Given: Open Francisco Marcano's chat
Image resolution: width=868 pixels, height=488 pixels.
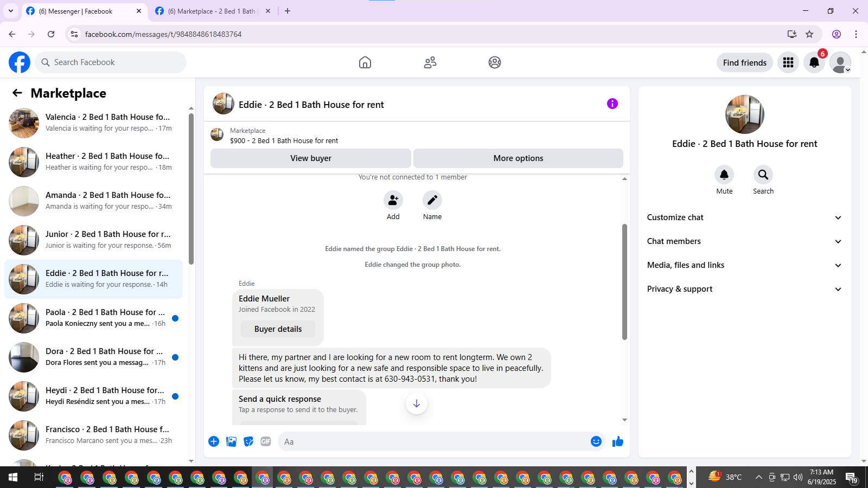Looking at the screenshot, I should [x=93, y=435].
